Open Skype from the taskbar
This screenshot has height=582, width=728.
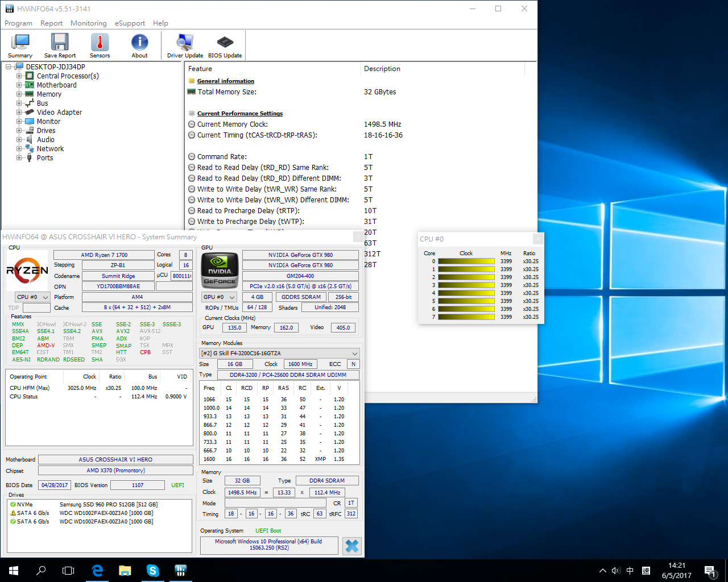click(153, 571)
